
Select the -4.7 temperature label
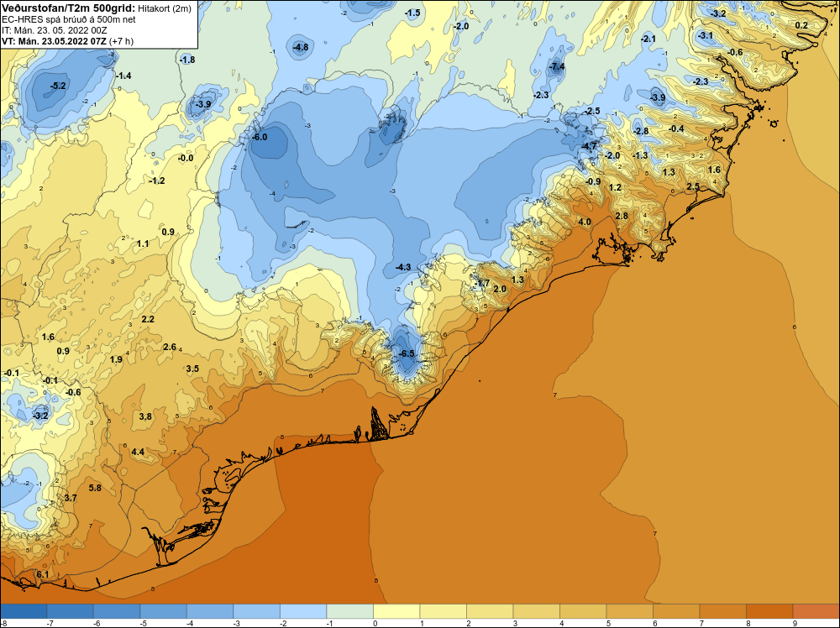(590, 147)
